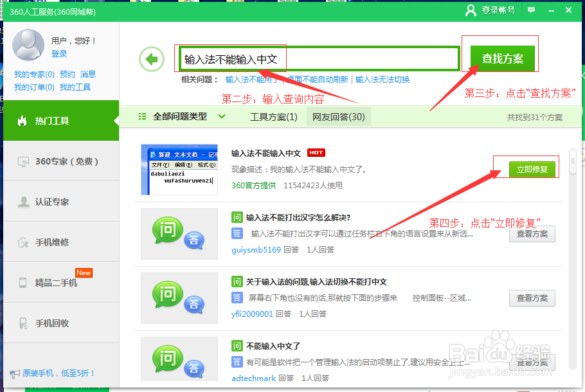This screenshot has height=392, width=585.
Task: Open question 输入法不能打出汉字怎么解决?
Action: 298,217
